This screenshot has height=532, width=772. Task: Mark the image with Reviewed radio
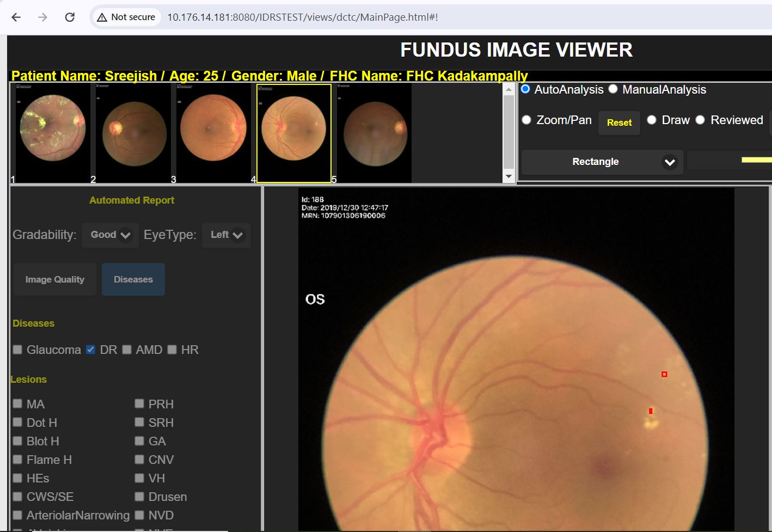click(700, 120)
